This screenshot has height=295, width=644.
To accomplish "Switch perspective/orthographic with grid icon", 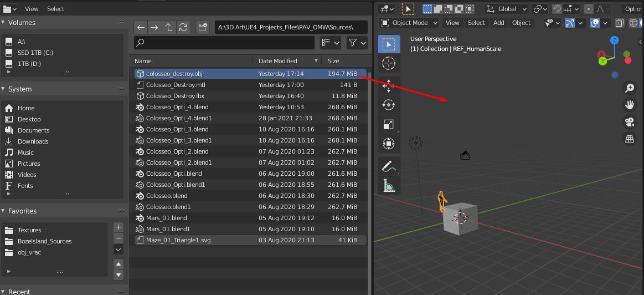I will coord(630,139).
